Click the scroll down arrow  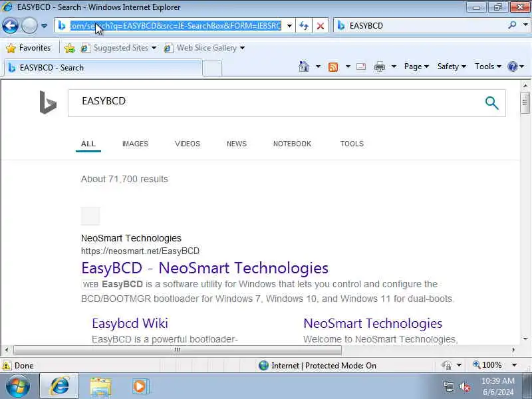525,338
